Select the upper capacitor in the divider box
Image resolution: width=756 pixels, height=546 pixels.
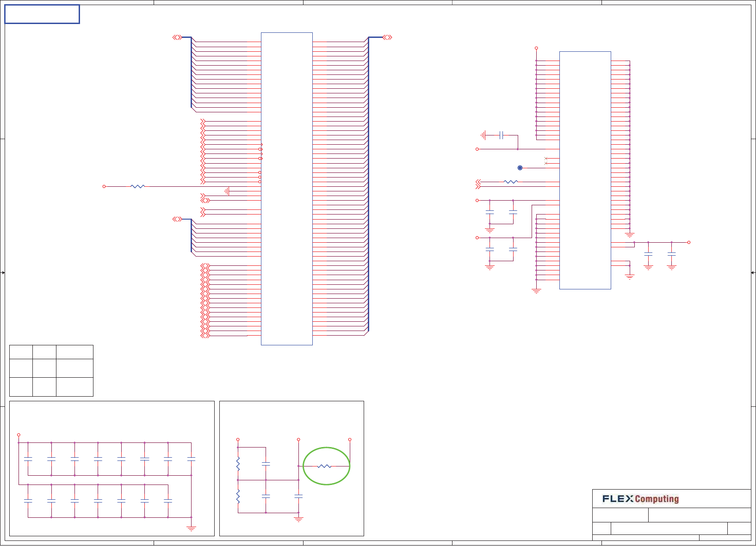(x=266, y=464)
